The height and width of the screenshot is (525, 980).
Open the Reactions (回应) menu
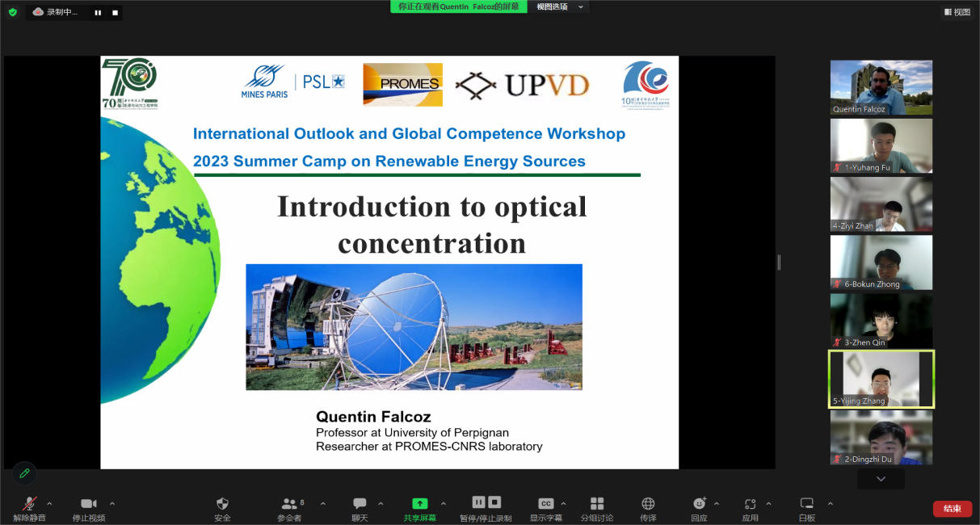coord(699,504)
